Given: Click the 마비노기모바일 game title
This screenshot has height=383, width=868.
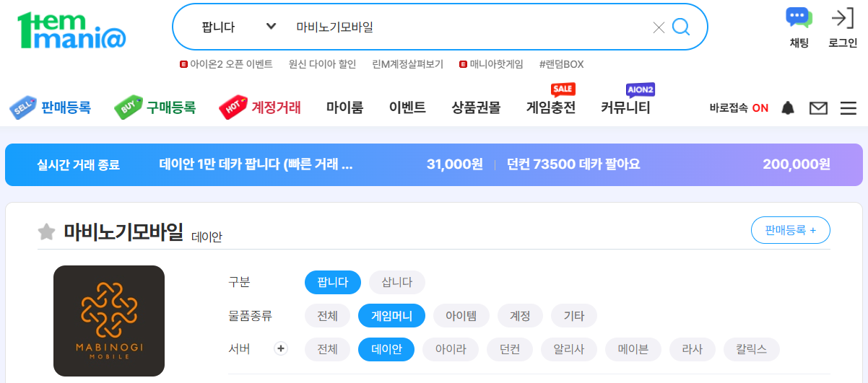Looking at the screenshot, I should [123, 232].
